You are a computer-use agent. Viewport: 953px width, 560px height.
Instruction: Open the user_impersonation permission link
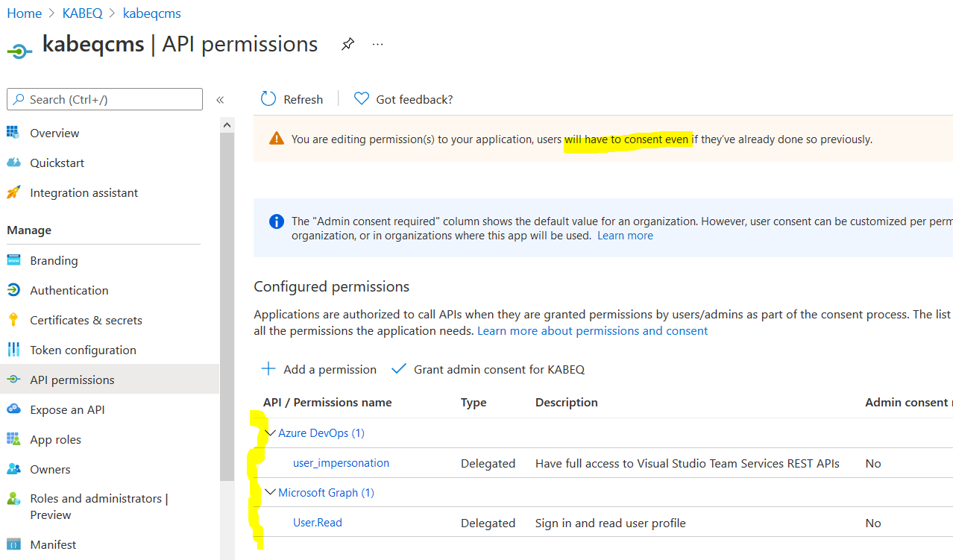coord(341,463)
